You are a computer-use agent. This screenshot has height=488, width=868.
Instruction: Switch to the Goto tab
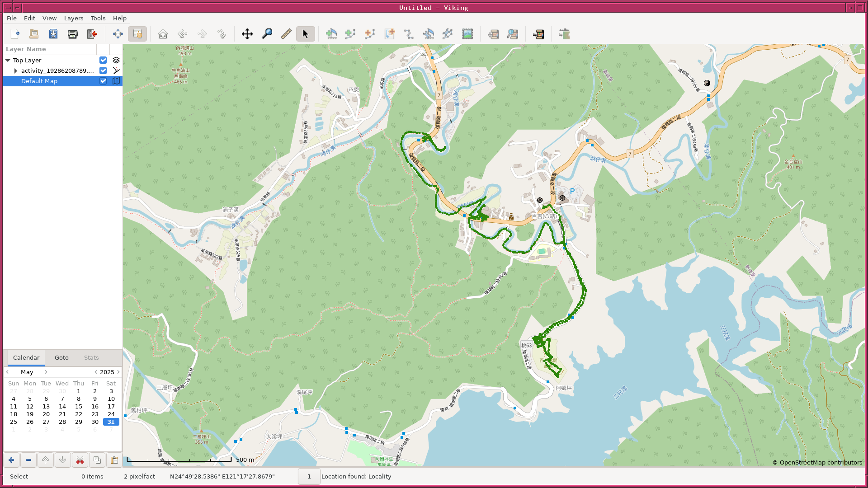coord(61,357)
